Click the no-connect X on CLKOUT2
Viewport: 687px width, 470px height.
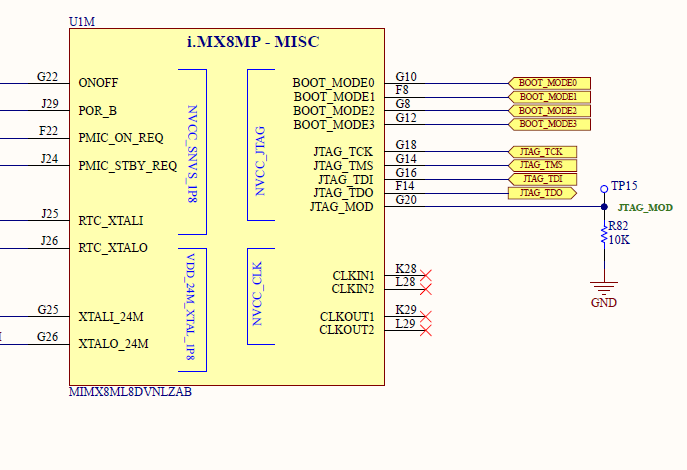[x=426, y=330]
